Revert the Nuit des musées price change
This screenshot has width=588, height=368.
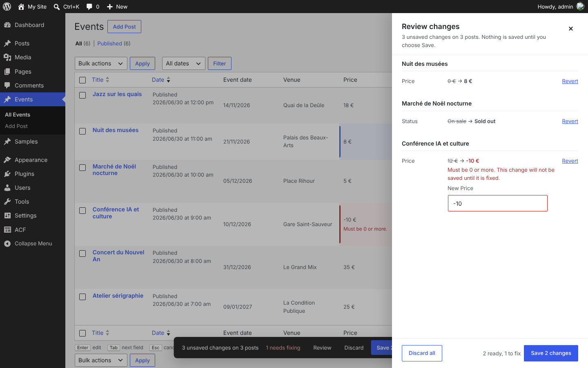[x=570, y=81]
